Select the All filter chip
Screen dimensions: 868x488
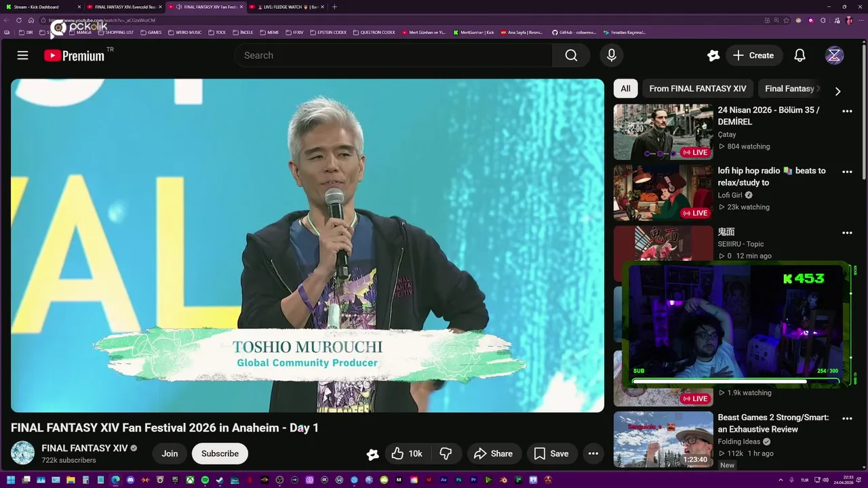point(625,89)
